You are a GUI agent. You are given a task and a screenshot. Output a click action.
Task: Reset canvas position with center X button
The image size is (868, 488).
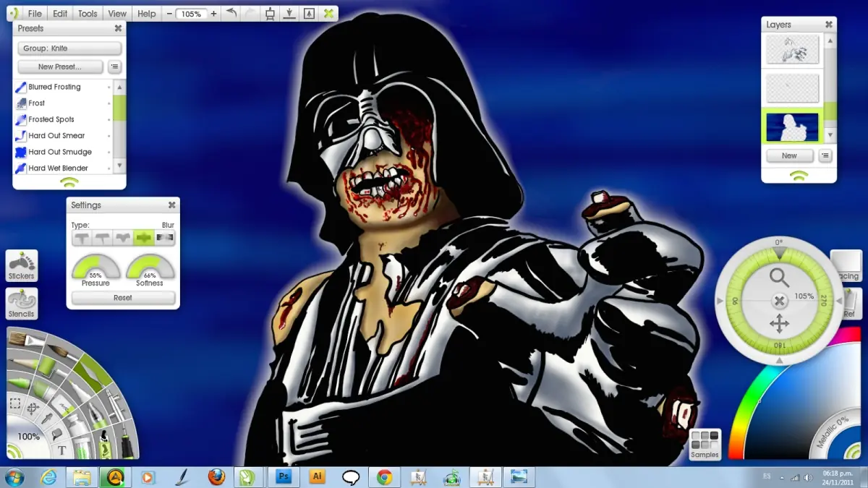coord(779,301)
